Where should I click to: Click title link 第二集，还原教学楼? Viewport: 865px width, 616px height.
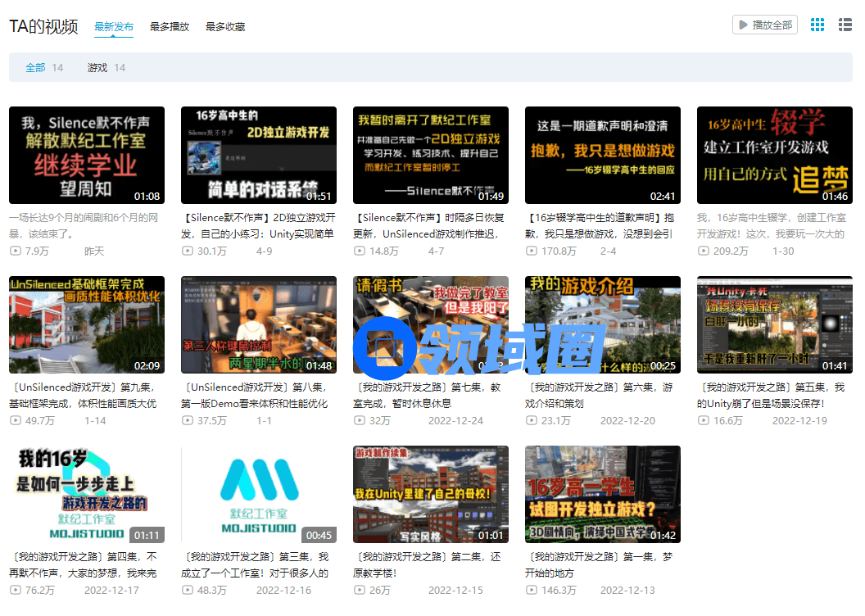tap(430, 564)
